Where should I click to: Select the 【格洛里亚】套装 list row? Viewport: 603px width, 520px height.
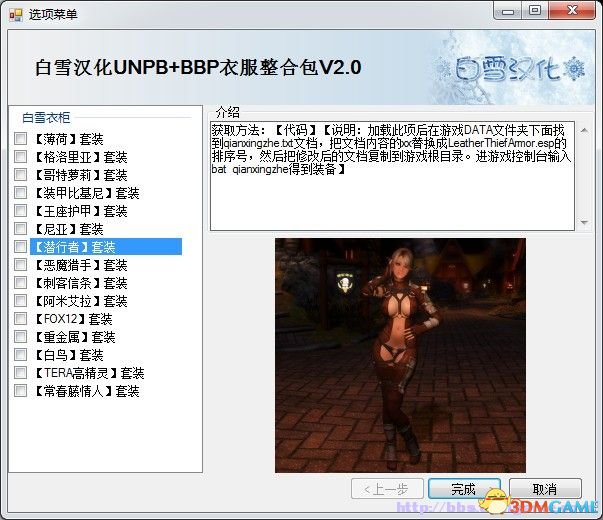81,157
